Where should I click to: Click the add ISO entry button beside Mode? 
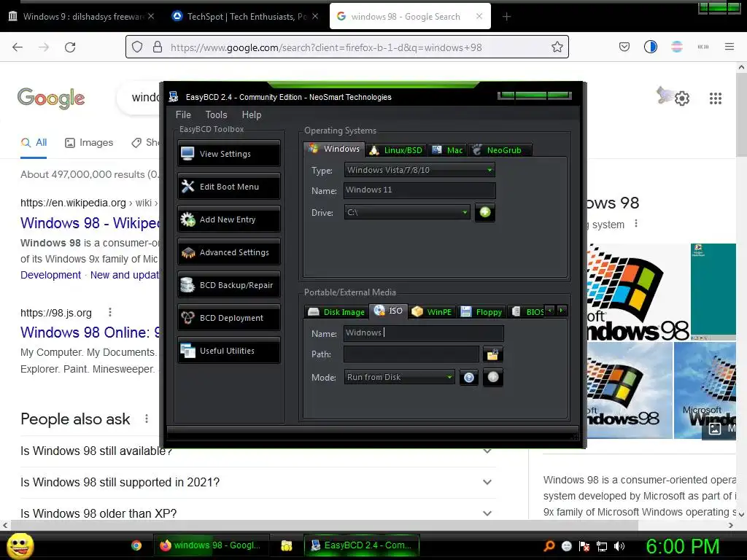(493, 377)
